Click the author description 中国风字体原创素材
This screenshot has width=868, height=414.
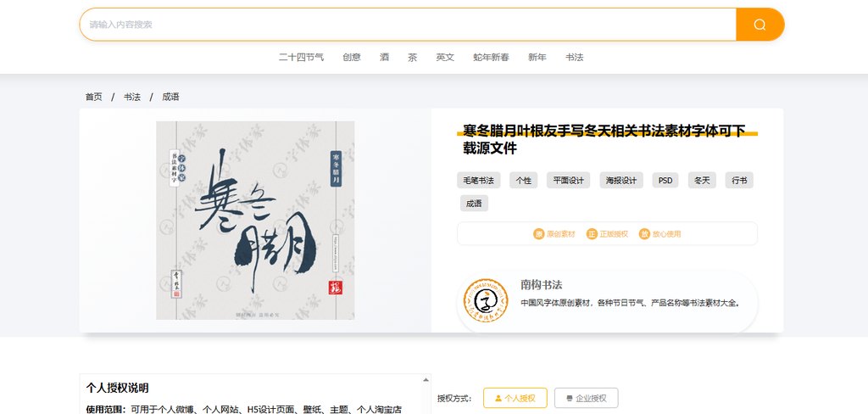631,303
